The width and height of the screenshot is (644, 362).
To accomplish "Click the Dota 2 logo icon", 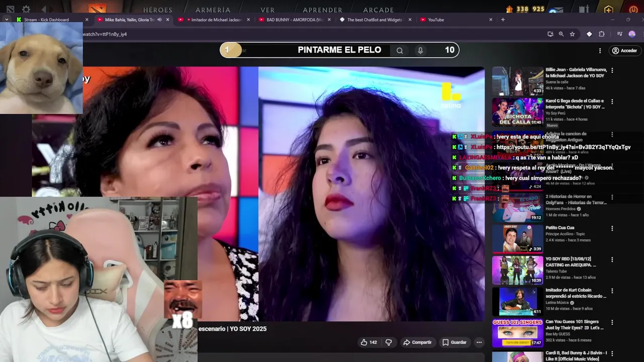I will click(98, 9).
